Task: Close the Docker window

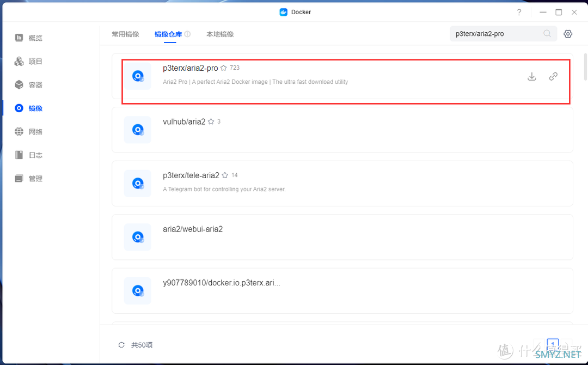Action: pyautogui.click(x=574, y=13)
